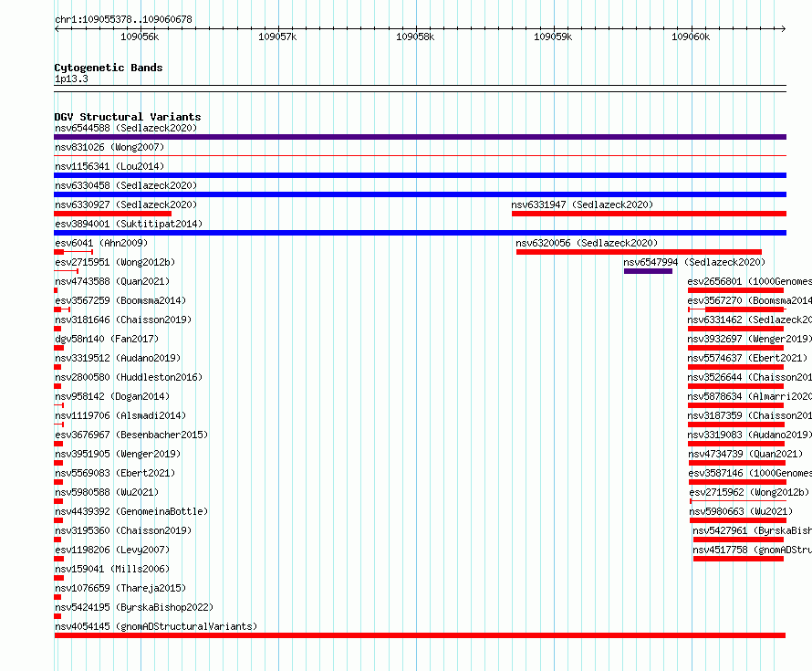Screen dimensions: 812x671
Task: Click the nsv6547994 (Sedlazeck2020) label
Action: pos(694,262)
